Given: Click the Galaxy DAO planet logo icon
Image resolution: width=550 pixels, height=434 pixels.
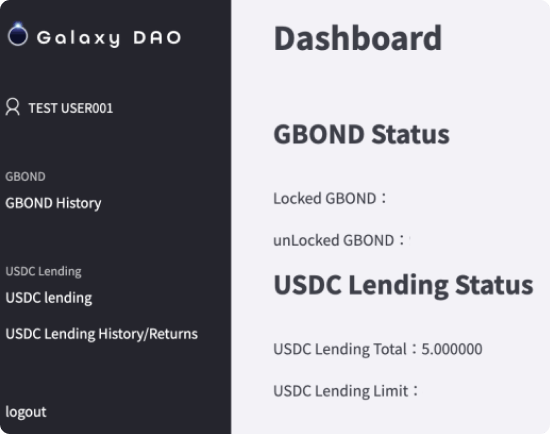Looking at the screenshot, I should coord(18,34).
